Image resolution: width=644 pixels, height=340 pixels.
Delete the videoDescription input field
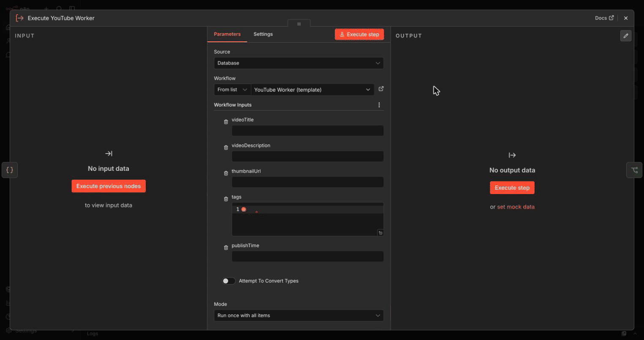click(226, 148)
